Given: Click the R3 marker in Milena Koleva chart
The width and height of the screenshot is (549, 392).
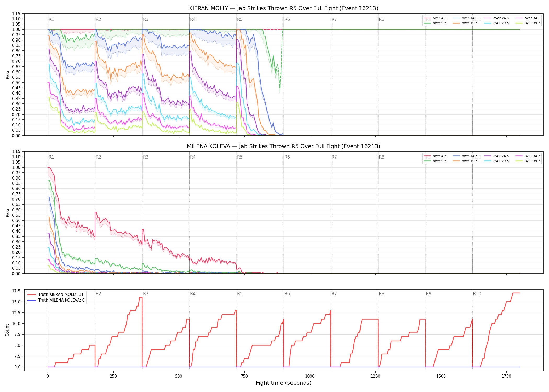Looking at the screenshot, I should pos(146,157).
